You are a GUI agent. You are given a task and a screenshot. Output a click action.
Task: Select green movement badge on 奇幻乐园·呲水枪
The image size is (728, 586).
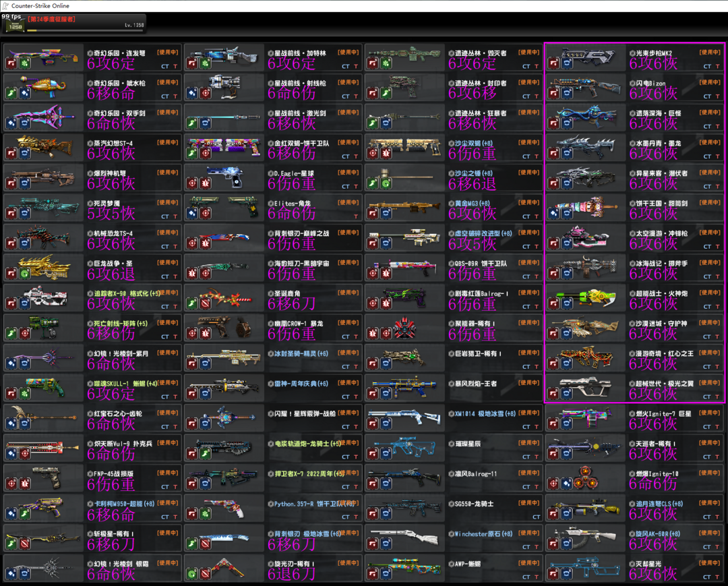coord(11,93)
